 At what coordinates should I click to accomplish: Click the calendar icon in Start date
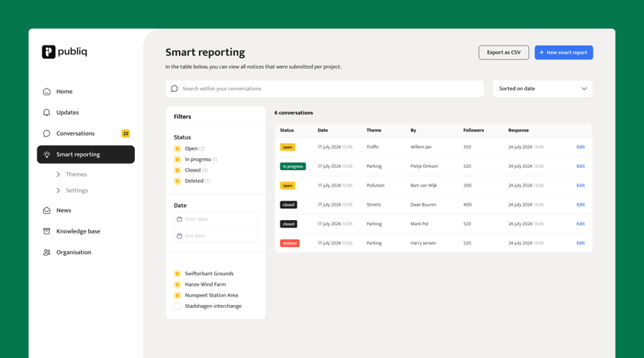point(180,219)
